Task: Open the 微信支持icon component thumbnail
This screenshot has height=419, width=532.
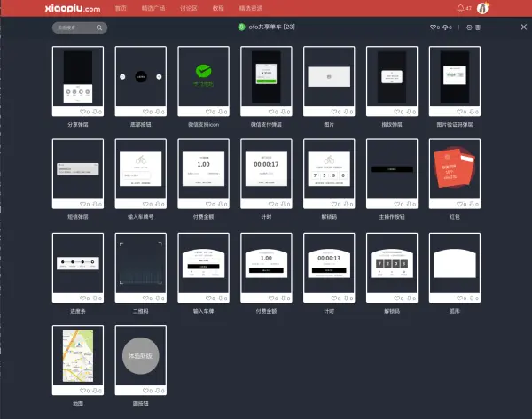Action: (204, 76)
